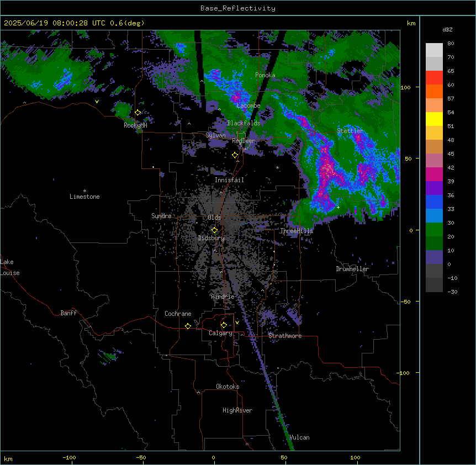Click the Base_Reflectivity title
Image resolution: width=476 pixels, height=465 pixels.
238,8
